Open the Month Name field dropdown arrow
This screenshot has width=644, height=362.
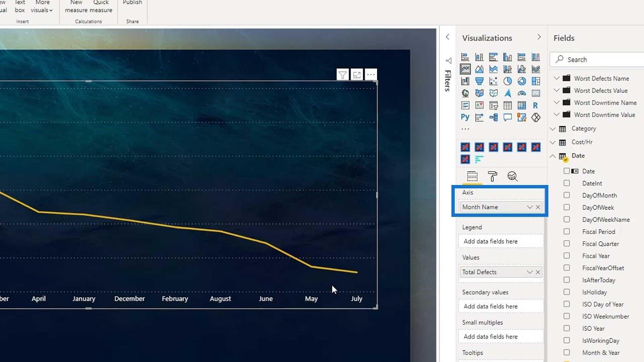pos(530,207)
